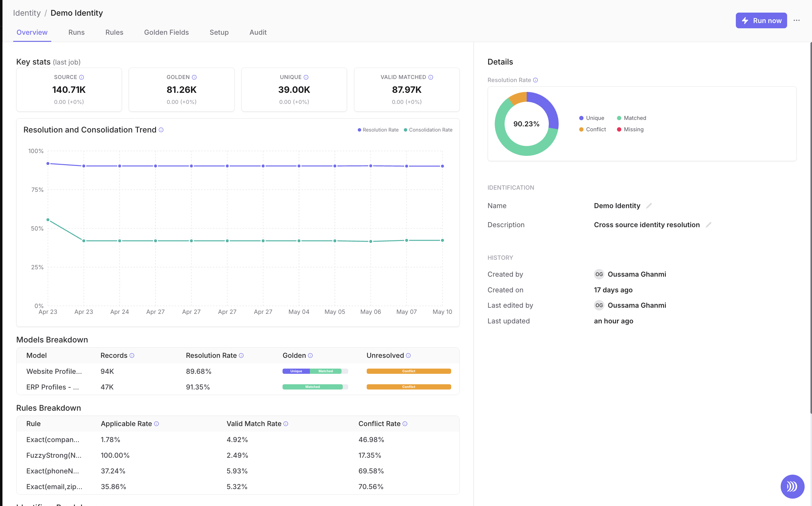Select the Exact(phoneN... rule row
This screenshot has width=812, height=506.
[x=238, y=471]
